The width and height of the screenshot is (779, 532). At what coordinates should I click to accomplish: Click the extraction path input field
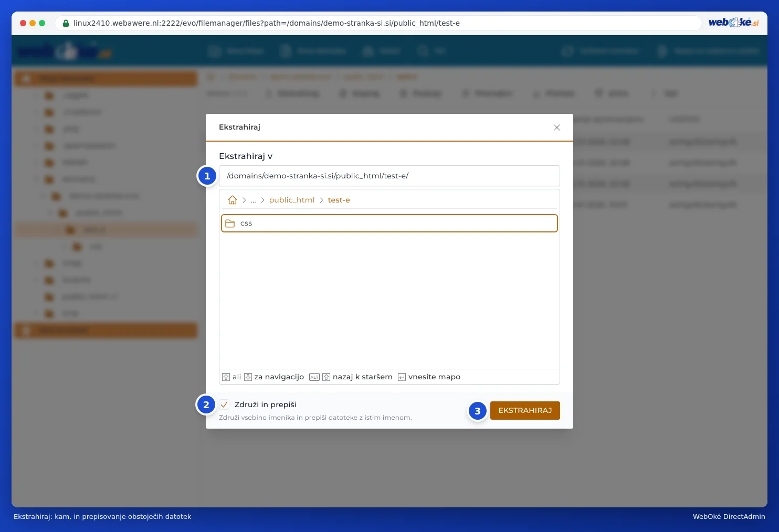click(x=389, y=176)
